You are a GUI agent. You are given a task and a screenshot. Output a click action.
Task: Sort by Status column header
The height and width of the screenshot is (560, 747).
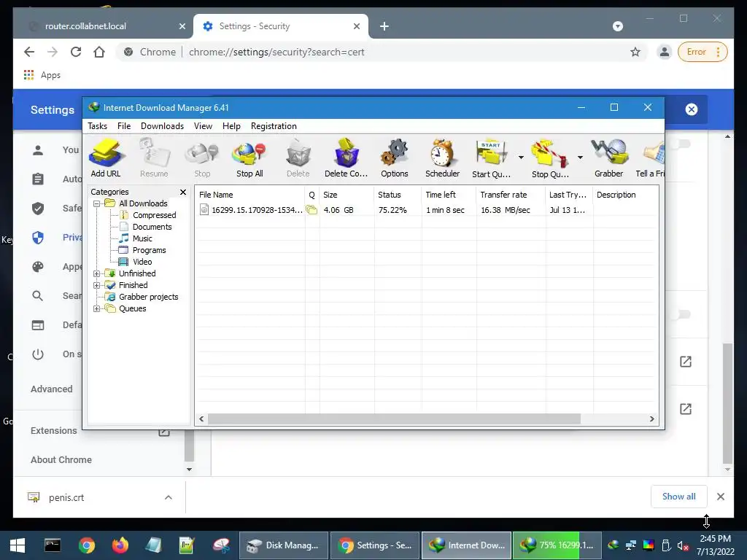398,195
